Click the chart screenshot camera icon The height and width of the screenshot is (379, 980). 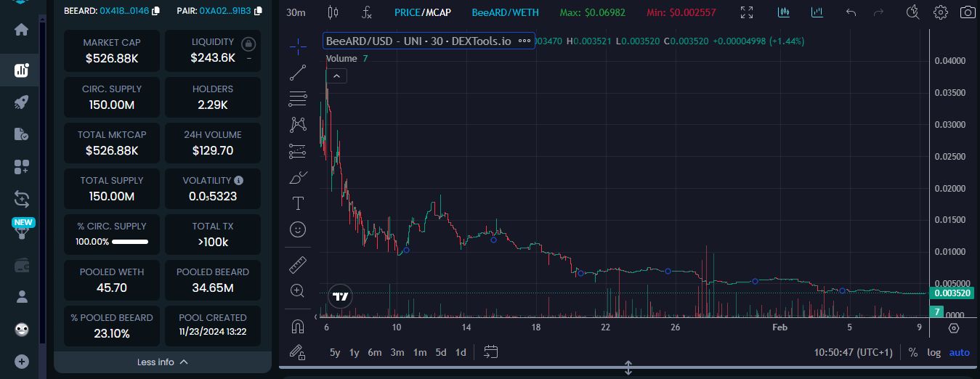pyautogui.click(x=967, y=12)
